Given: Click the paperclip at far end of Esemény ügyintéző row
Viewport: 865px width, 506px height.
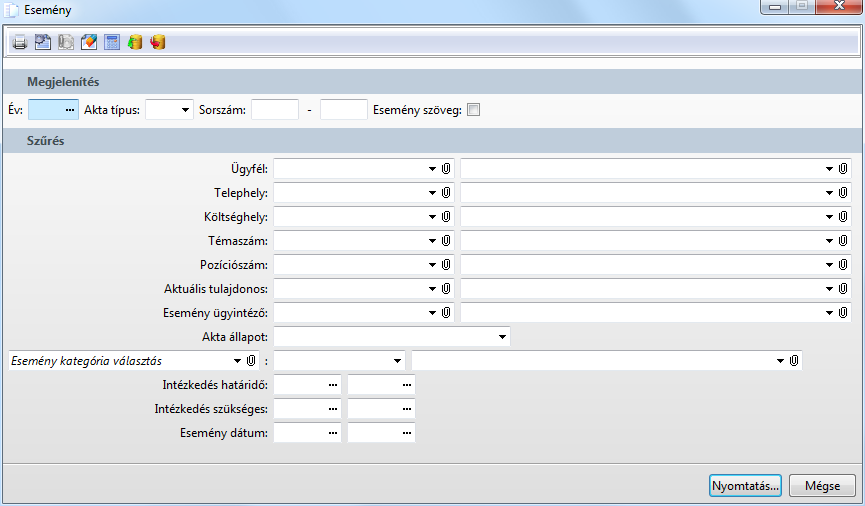Looking at the screenshot, I should click(x=843, y=313).
